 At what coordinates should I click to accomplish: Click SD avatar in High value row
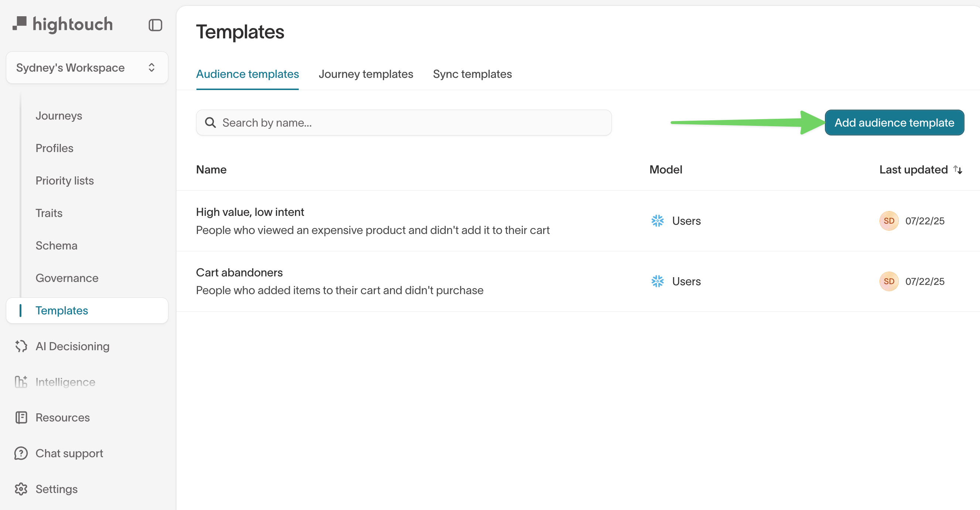(x=889, y=221)
